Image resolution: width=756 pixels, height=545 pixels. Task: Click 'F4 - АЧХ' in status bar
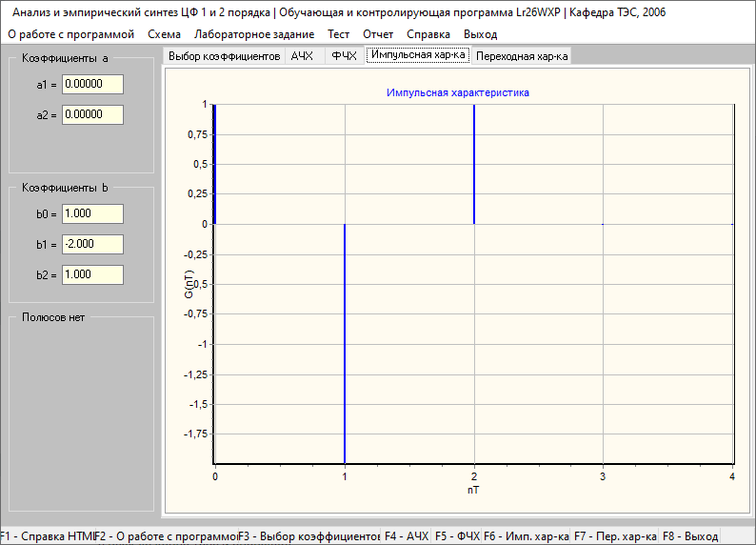(406, 536)
